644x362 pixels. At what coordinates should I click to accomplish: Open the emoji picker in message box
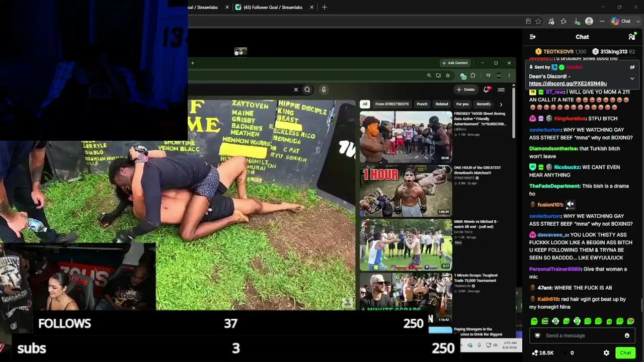[627, 335]
